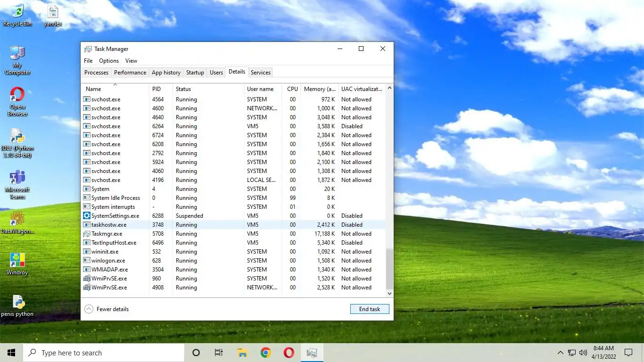Click the Task Manager title bar icon

coord(88,49)
